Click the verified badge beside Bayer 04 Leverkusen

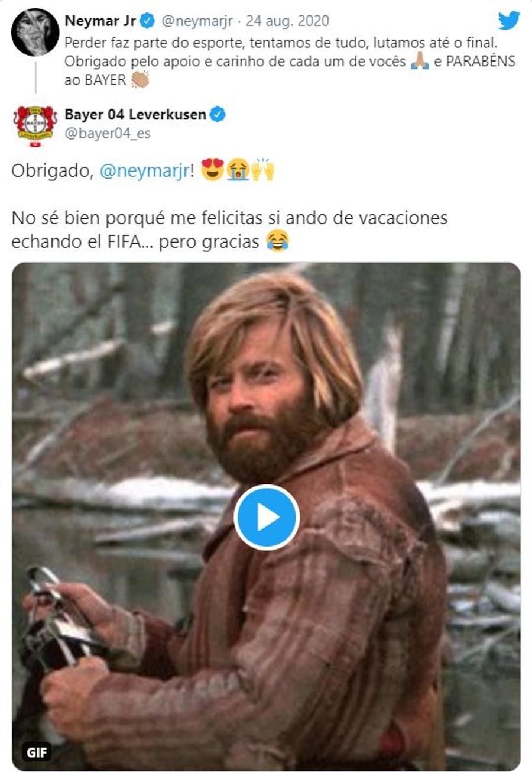pyautogui.click(x=218, y=114)
